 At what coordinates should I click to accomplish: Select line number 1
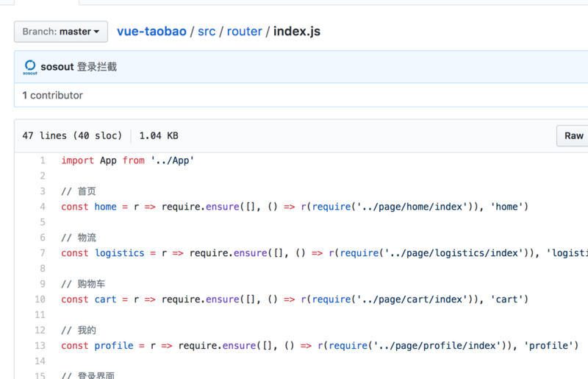pyautogui.click(x=43, y=160)
